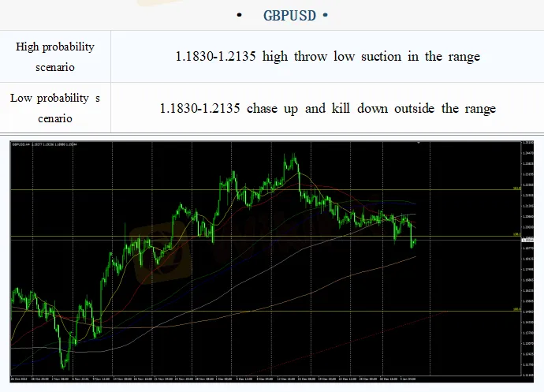Click the GBPUSD,H4 label inside the chart
The width and height of the screenshot is (544, 392).
click(x=22, y=144)
